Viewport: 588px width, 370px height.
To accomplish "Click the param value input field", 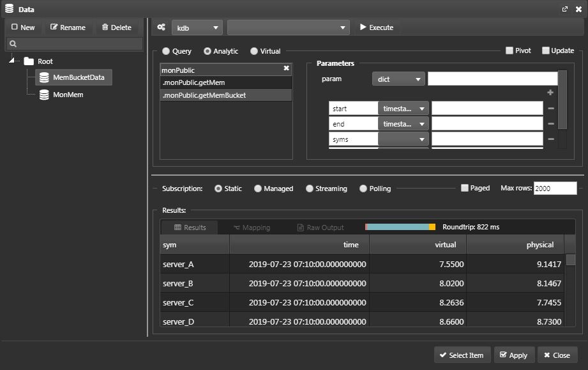I will (492, 79).
